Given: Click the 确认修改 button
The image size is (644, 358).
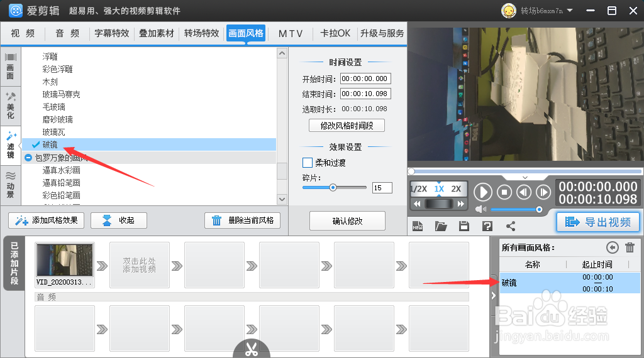Looking at the screenshot, I should click(x=347, y=221).
